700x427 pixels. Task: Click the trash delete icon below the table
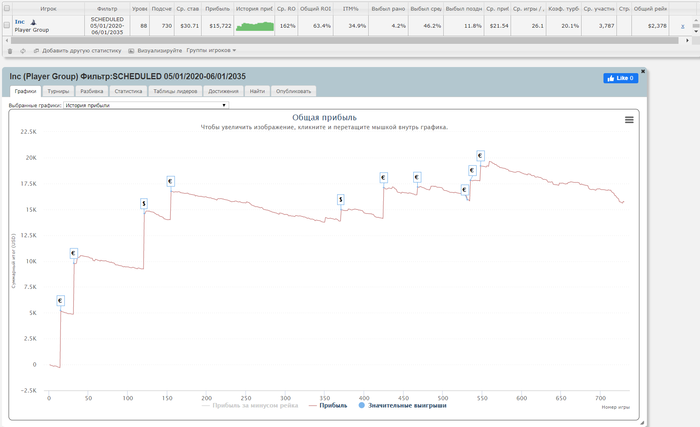(10, 51)
